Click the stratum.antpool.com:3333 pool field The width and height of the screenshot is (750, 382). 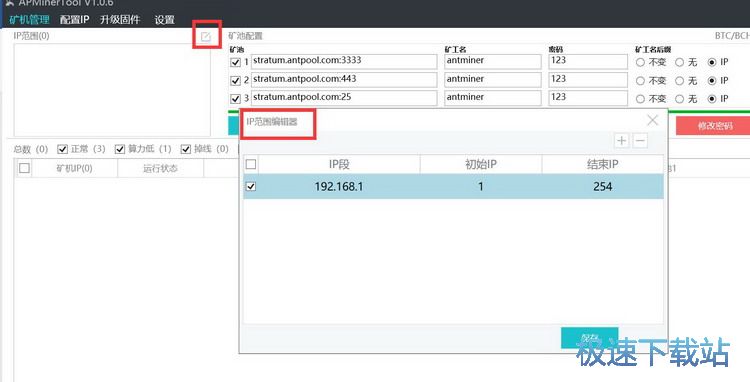[344, 61]
